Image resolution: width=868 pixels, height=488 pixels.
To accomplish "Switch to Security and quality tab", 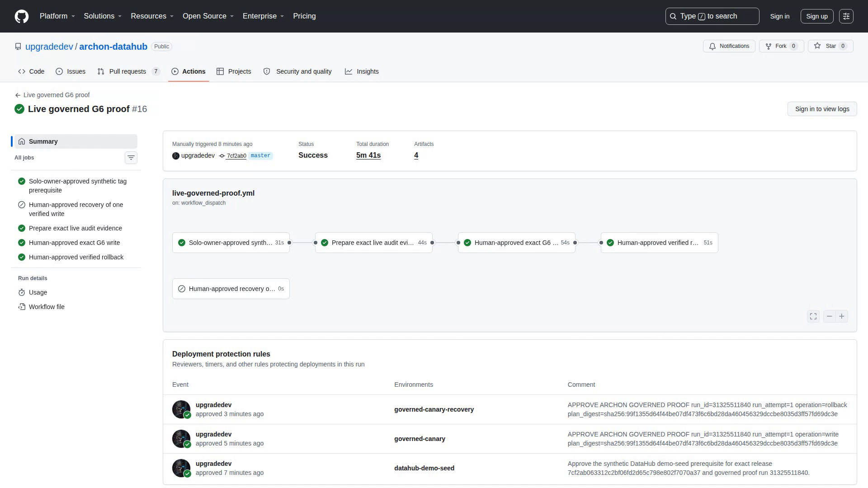I will click(297, 71).
